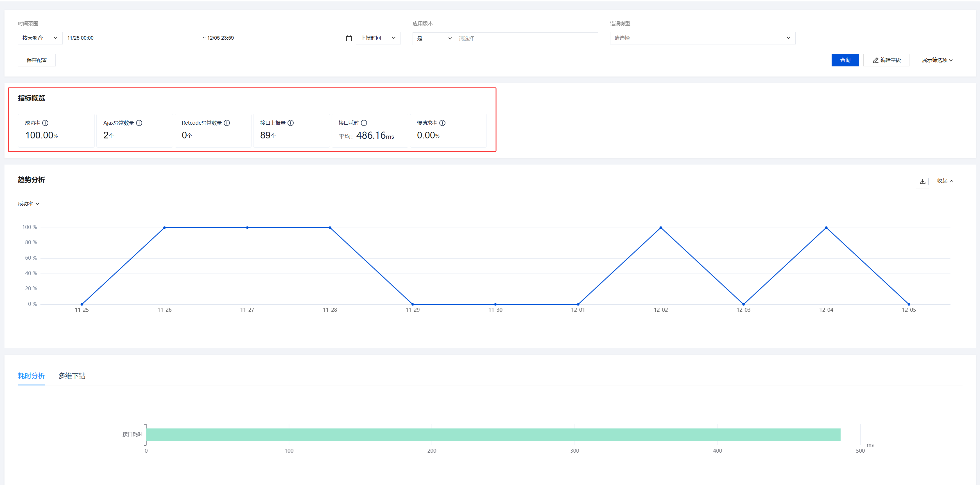The width and height of the screenshot is (980, 485).
Task: Open the 应用版本 是 condition dropdown
Action: 434,39
